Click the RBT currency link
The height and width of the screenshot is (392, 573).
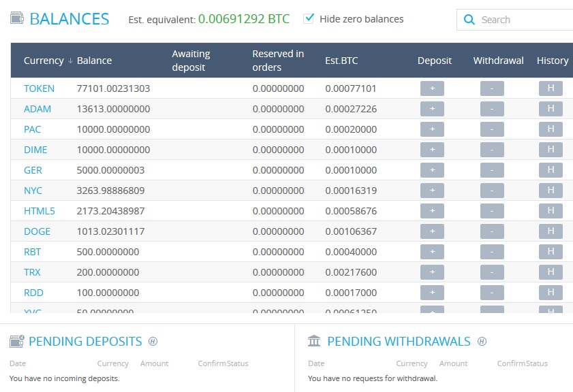[x=32, y=252]
